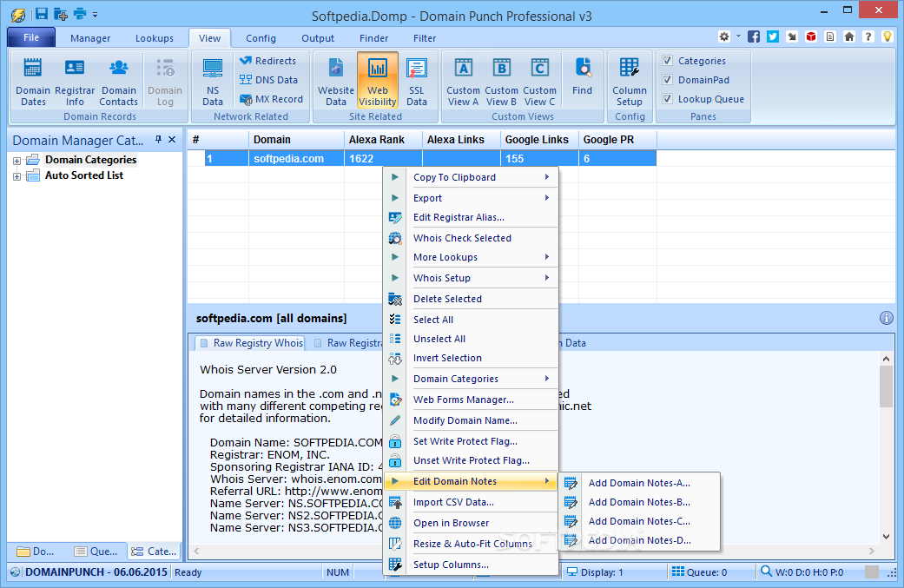Image resolution: width=904 pixels, height=588 pixels.
Task: Choose Setup Columns in context menu
Action: tap(471, 565)
